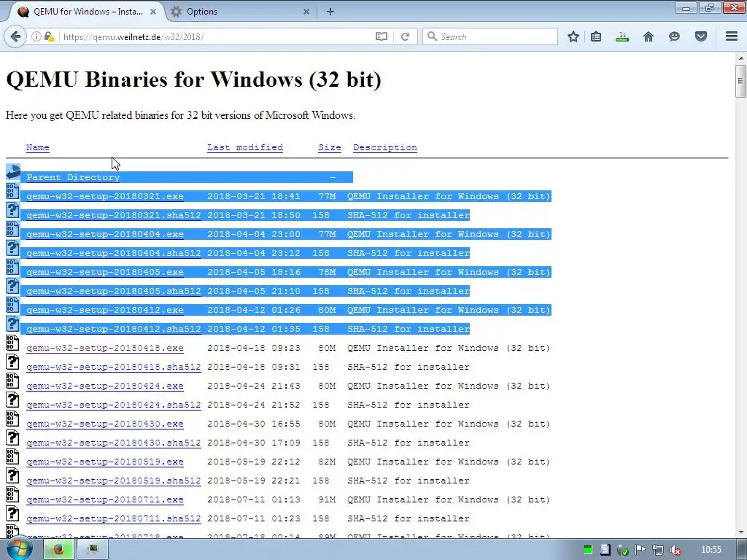Click unknown file icon for qemu-w32-setup-20180424.sha512
This screenshot has height=560, width=747.
point(12,400)
